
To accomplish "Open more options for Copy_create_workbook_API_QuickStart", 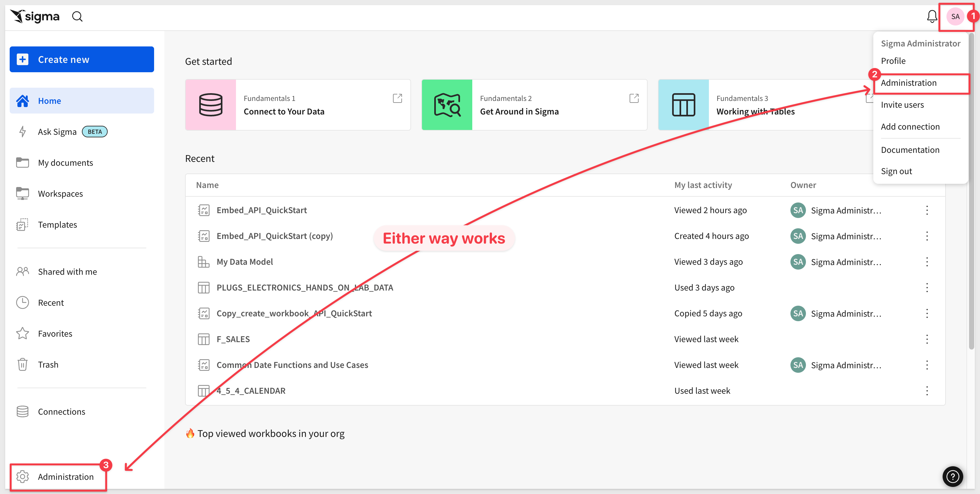I will (x=927, y=313).
